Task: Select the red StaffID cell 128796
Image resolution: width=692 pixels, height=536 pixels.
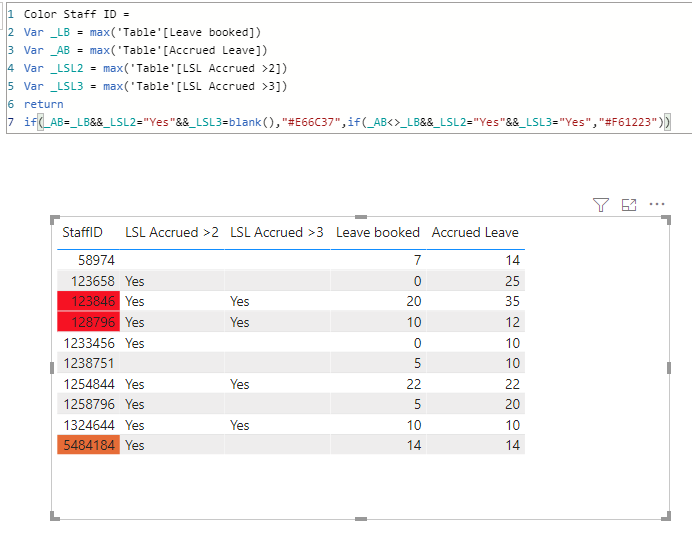Action: tap(89, 322)
